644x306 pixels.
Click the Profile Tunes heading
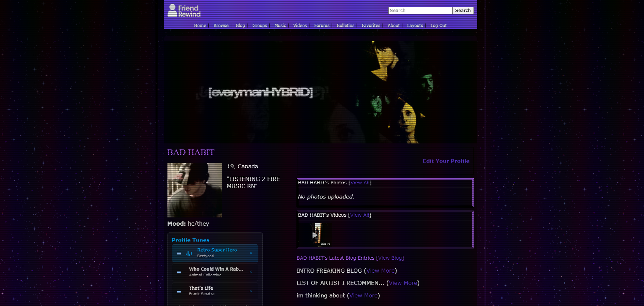coord(191,240)
